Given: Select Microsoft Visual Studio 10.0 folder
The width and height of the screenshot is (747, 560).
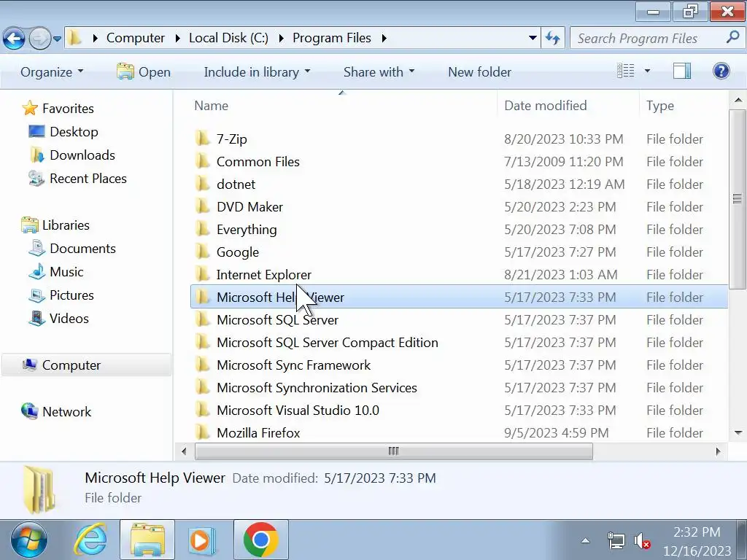Looking at the screenshot, I should coord(298,411).
